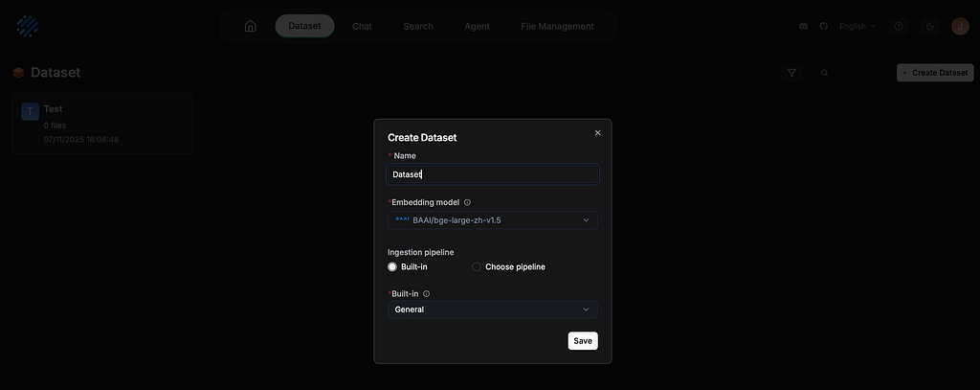The height and width of the screenshot is (390, 980).
Task: Select the Choose pipeline radio button
Action: [477, 266]
